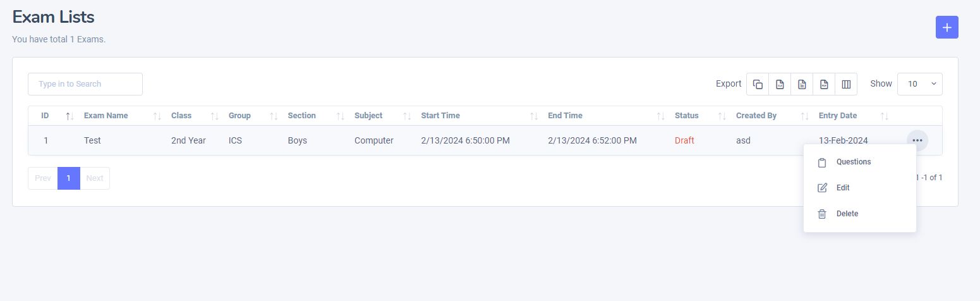This screenshot has height=301, width=980.
Task: Export the table as CSV file
Action: click(x=802, y=84)
